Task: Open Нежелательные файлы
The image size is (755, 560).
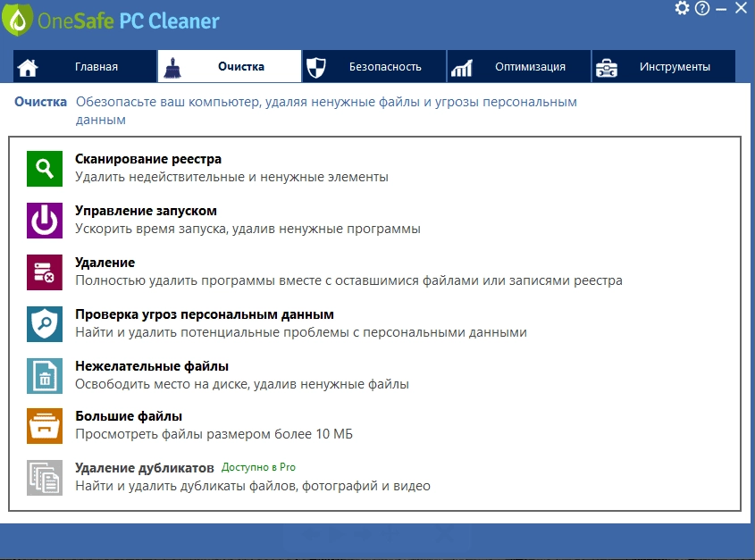Action: 152,366
